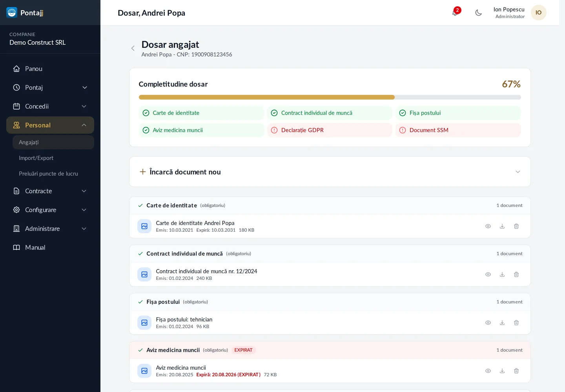Delete Contract individual de muncă nr. 12/2024
The width and height of the screenshot is (565, 392).
(x=516, y=274)
